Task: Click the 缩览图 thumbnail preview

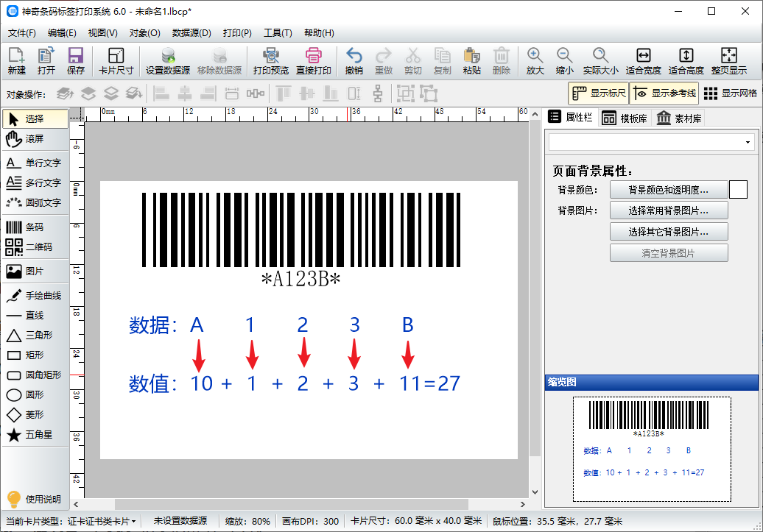Action: [x=652, y=449]
